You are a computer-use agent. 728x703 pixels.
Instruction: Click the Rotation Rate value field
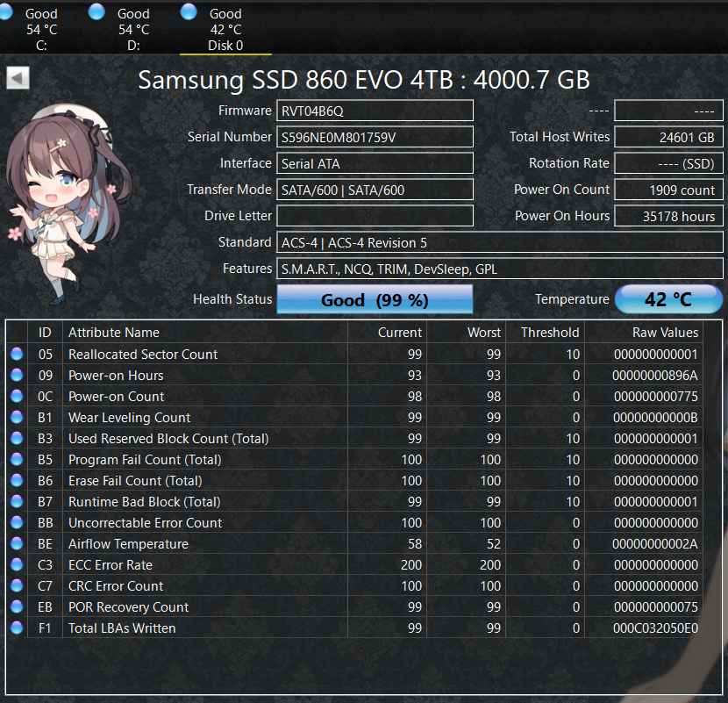click(x=668, y=163)
